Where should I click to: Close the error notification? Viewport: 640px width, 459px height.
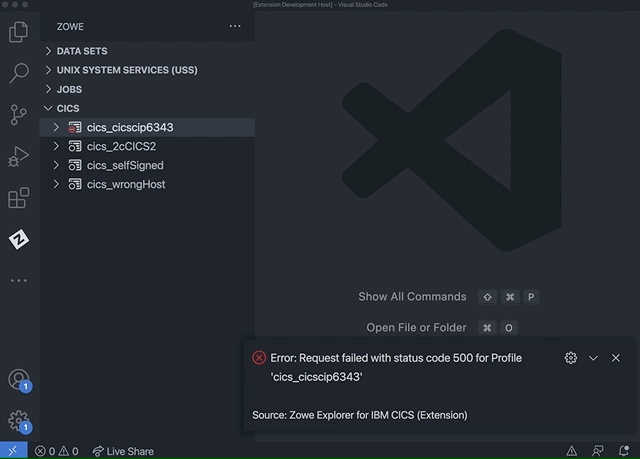[616, 358]
